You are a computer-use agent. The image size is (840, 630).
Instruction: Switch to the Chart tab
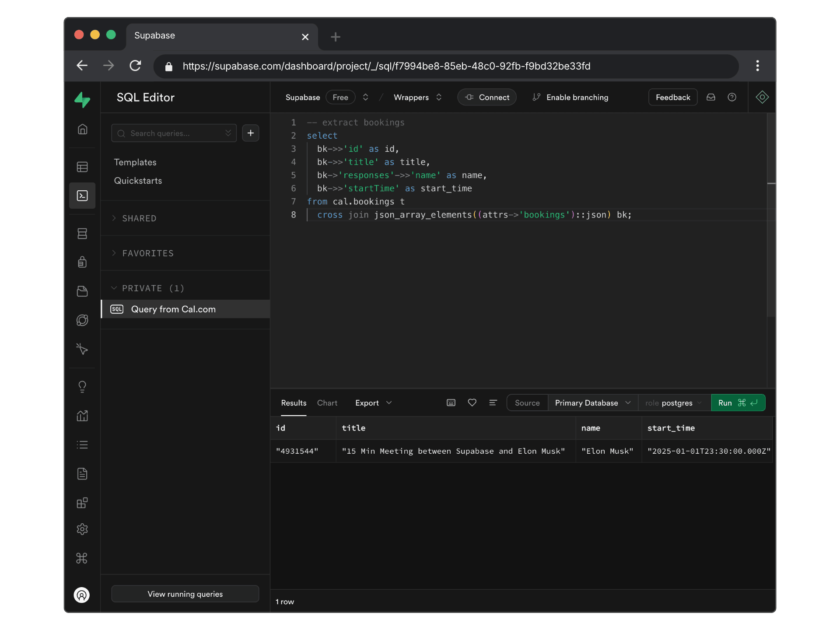coord(327,403)
